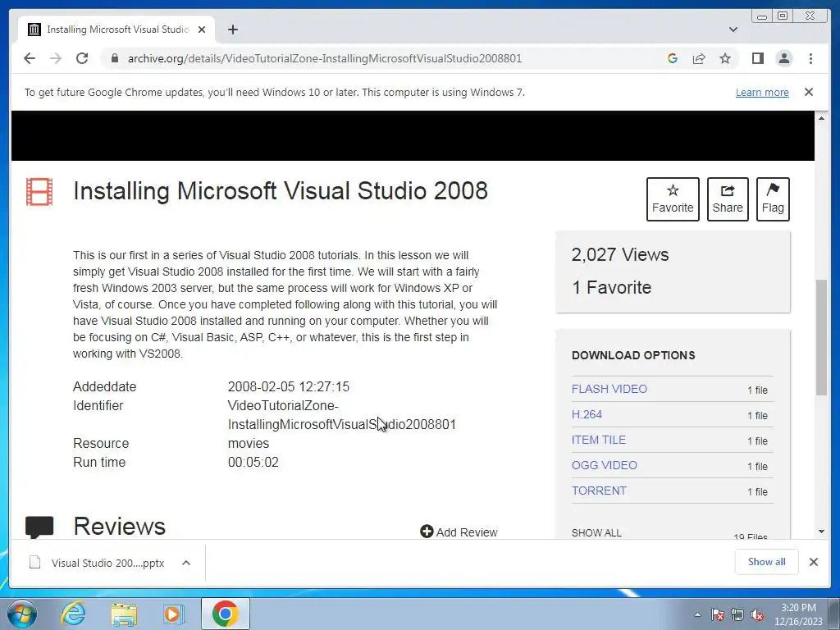The width and height of the screenshot is (840, 630).
Task: Click the Run time value 00:05:02
Action: click(x=253, y=463)
